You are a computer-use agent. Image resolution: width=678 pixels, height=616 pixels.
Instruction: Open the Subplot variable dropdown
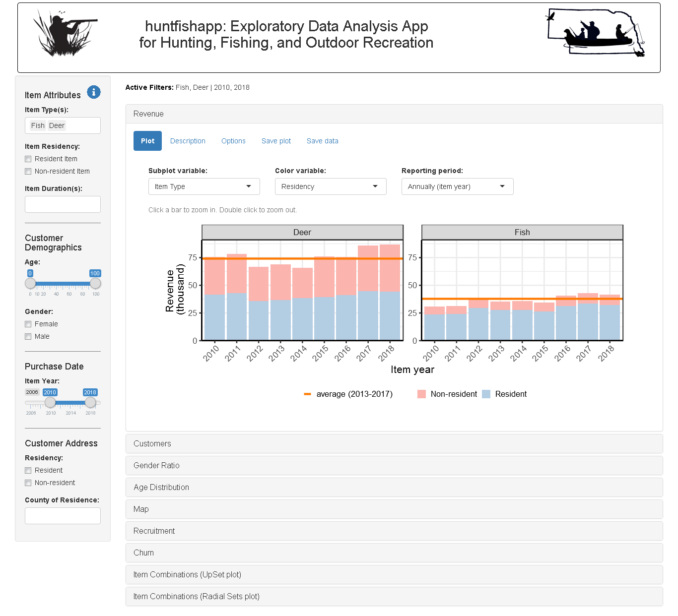coord(204,186)
